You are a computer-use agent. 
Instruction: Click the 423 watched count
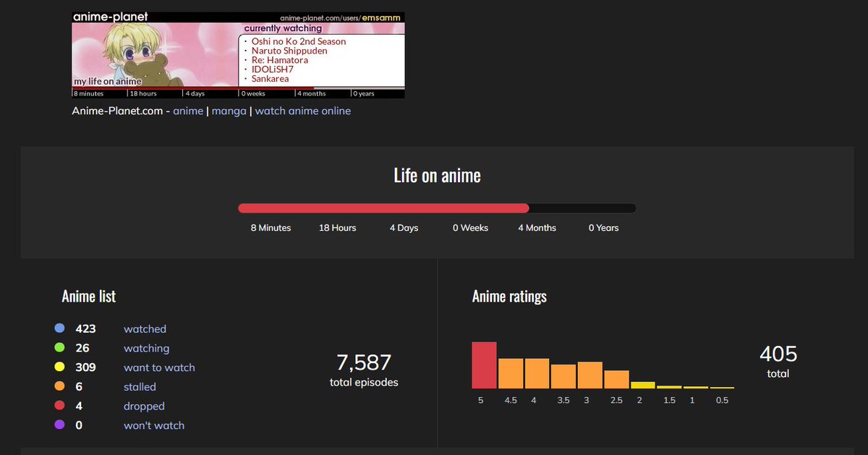85,329
